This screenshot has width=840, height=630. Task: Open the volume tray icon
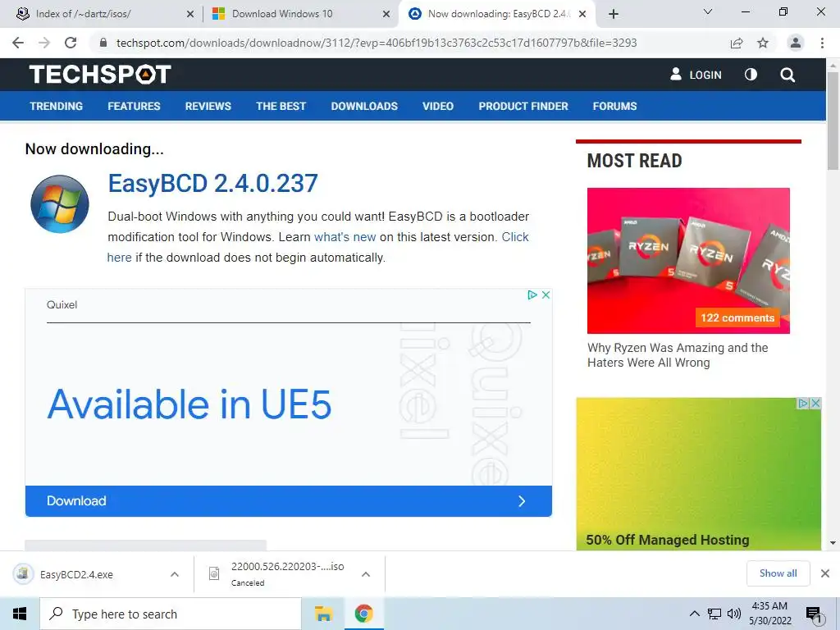(x=734, y=614)
